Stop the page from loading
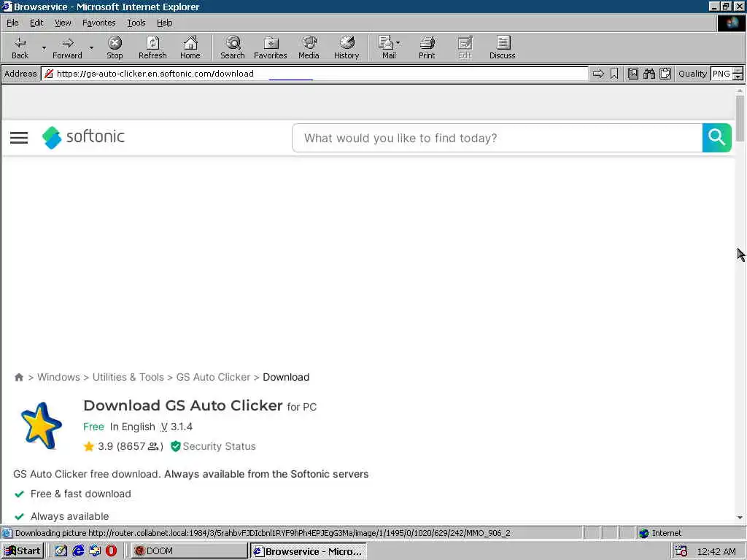747x560 pixels. pyautogui.click(x=115, y=47)
